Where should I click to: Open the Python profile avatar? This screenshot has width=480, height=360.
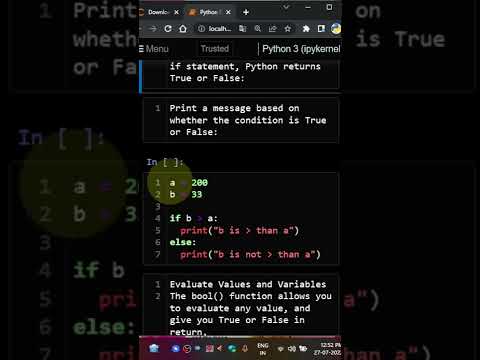pos(336,29)
